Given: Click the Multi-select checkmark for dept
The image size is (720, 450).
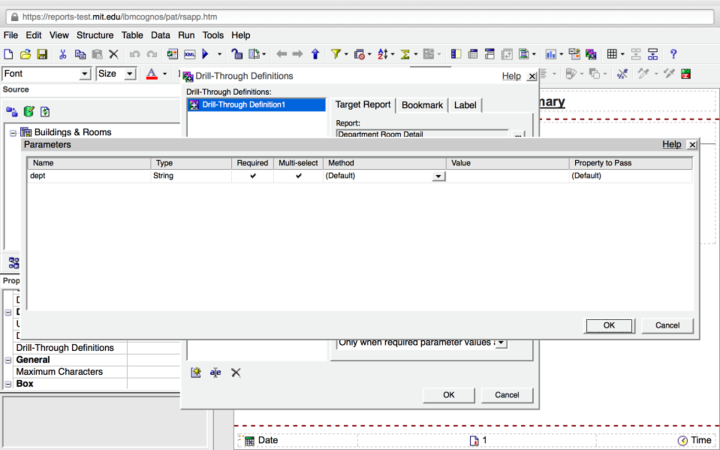Looking at the screenshot, I should coord(298,176).
